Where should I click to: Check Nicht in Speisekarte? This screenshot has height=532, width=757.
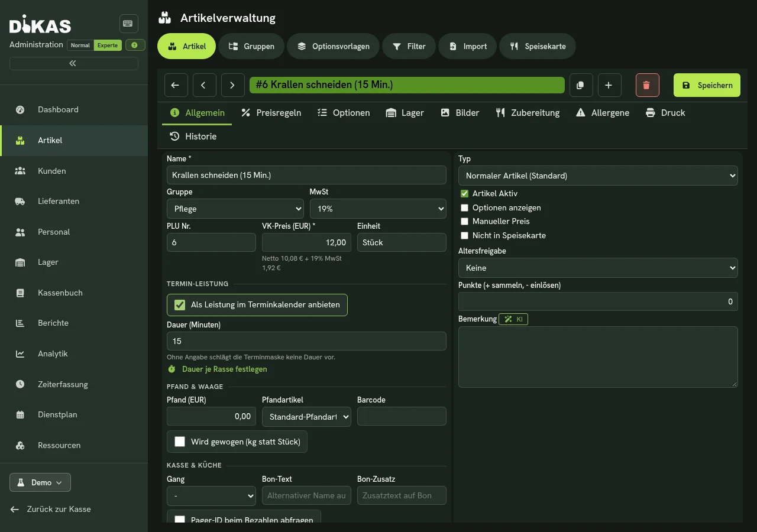coord(464,235)
